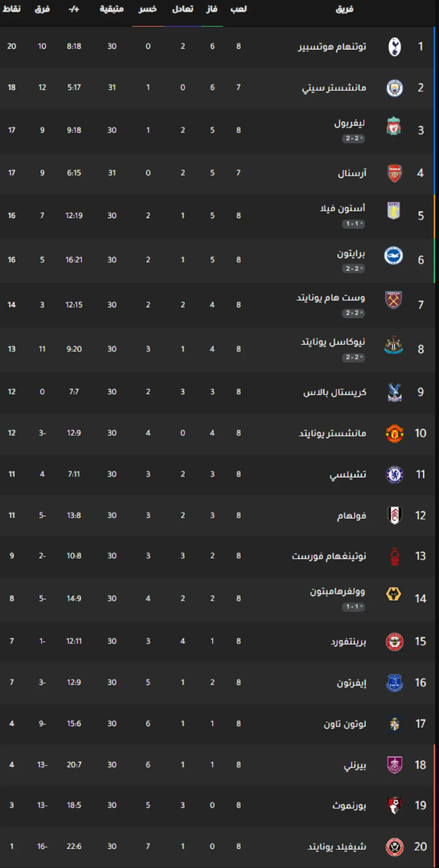Sort table by the نقاط points column
This screenshot has height=868, width=439.
click(12, 9)
